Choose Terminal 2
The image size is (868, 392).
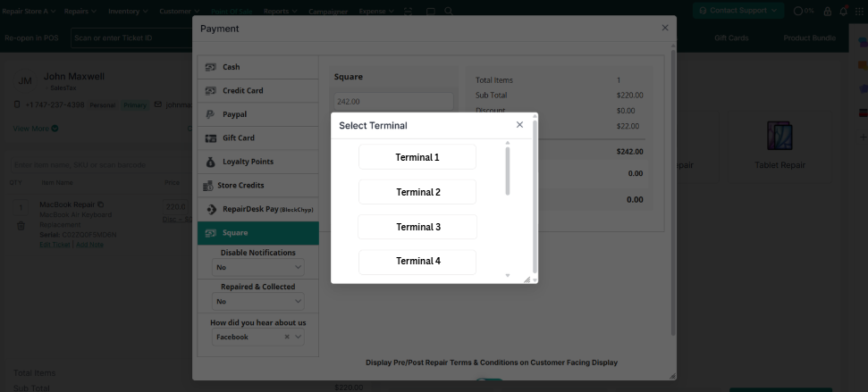point(417,192)
